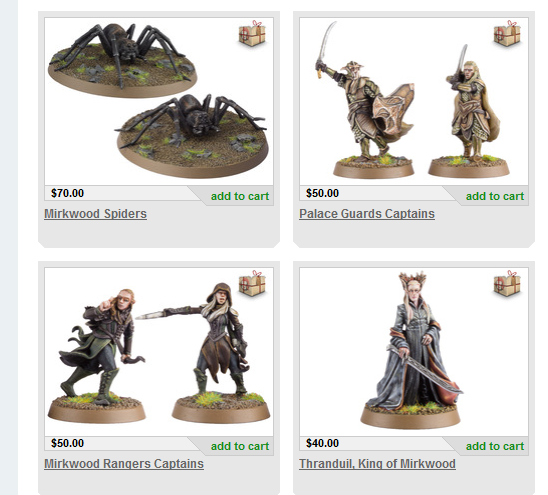This screenshot has height=495, width=548.
Task: Add Mirkwood Spiders to cart
Action: click(x=240, y=196)
